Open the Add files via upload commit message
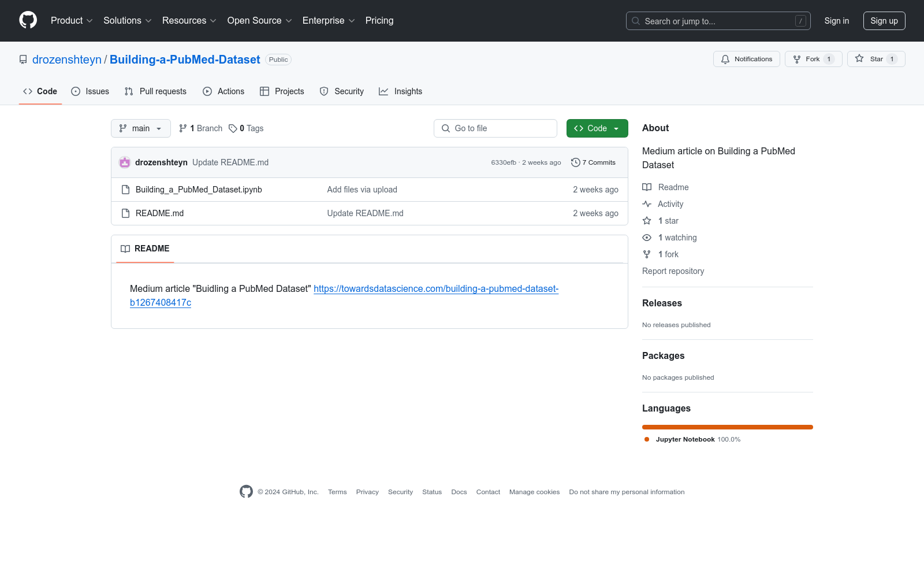The width and height of the screenshot is (924, 578). (362, 190)
